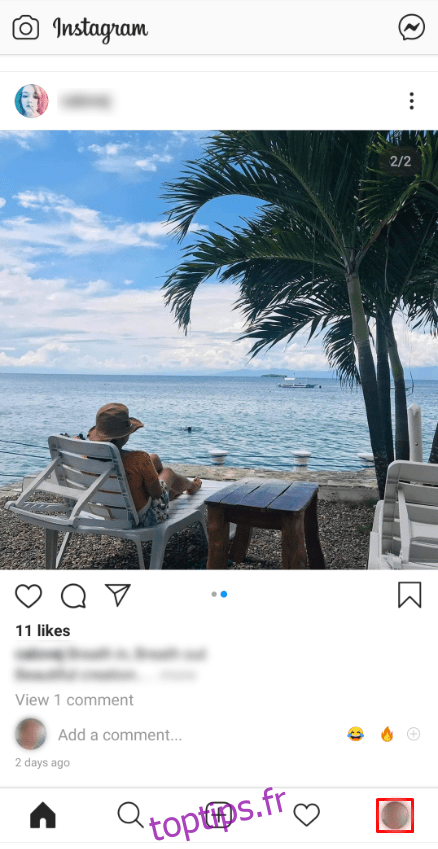
Task: Tap the comment bubble icon
Action: (73, 596)
